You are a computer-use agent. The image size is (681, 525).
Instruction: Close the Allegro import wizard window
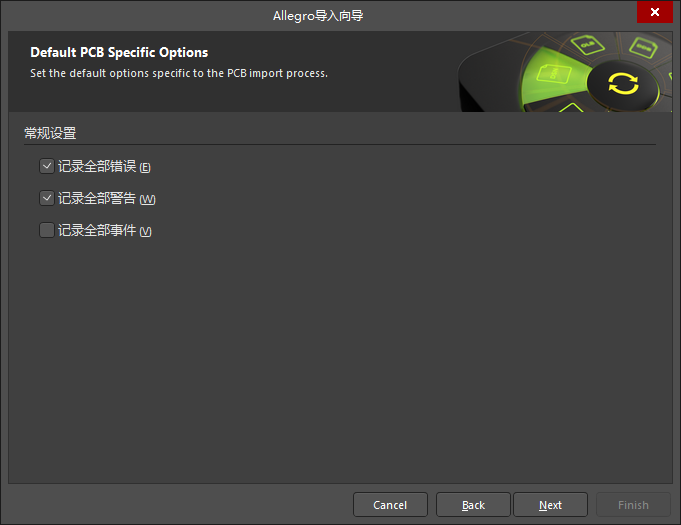[654, 12]
